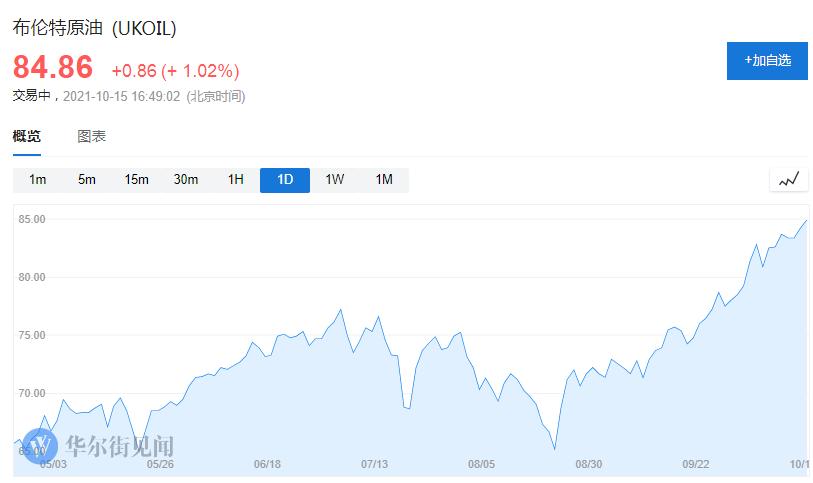This screenshot has height=483, width=813.
Task: Click the 07/13 date on chart axis
Action: (x=374, y=463)
